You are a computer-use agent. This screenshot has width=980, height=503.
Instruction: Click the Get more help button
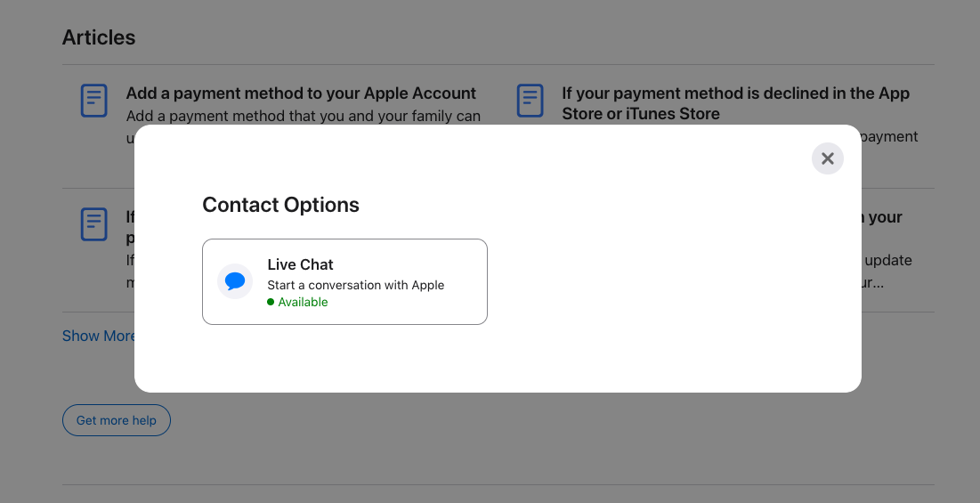(117, 420)
